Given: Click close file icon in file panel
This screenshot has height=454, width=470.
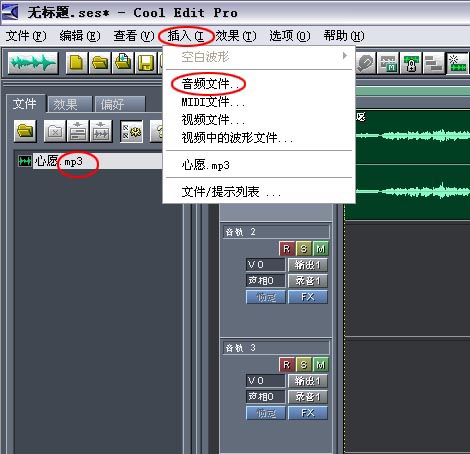Looking at the screenshot, I should pos(55,131).
